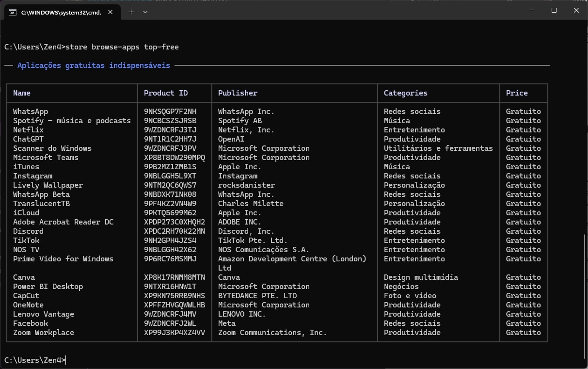Expand the new tab profile dropdown
This screenshot has width=588, height=369.
coord(145,12)
